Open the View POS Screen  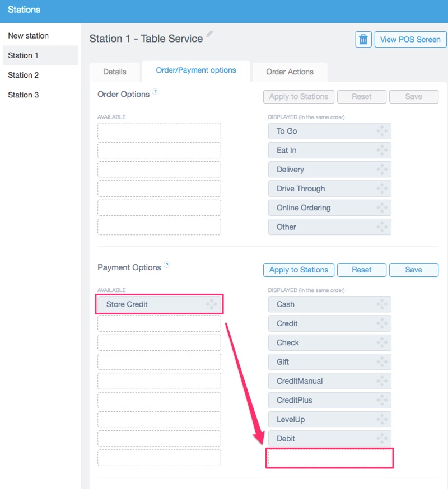[x=410, y=39]
